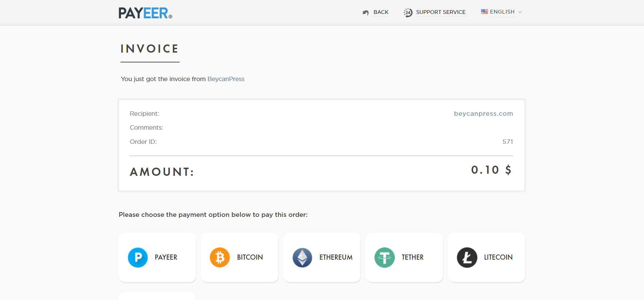Choose the Payeer payment option label

click(x=166, y=257)
